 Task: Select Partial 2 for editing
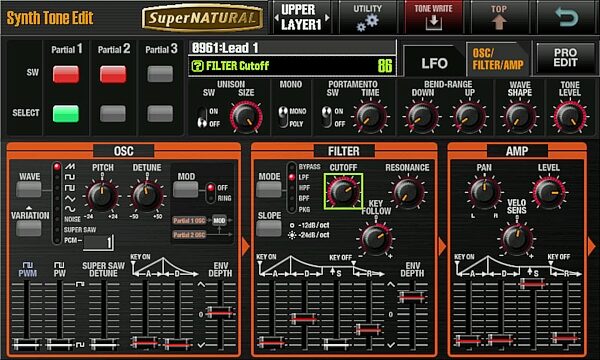[x=113, y=114]
